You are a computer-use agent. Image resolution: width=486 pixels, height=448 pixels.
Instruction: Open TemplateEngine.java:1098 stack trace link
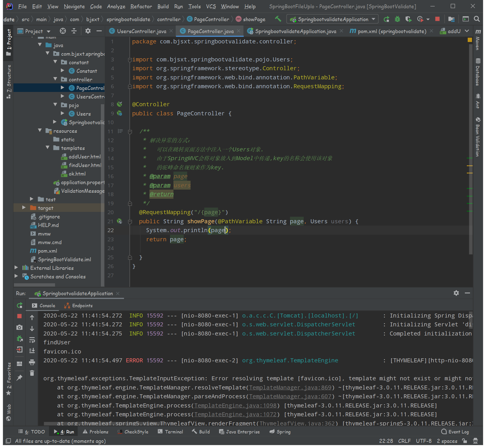pos(235,405)
